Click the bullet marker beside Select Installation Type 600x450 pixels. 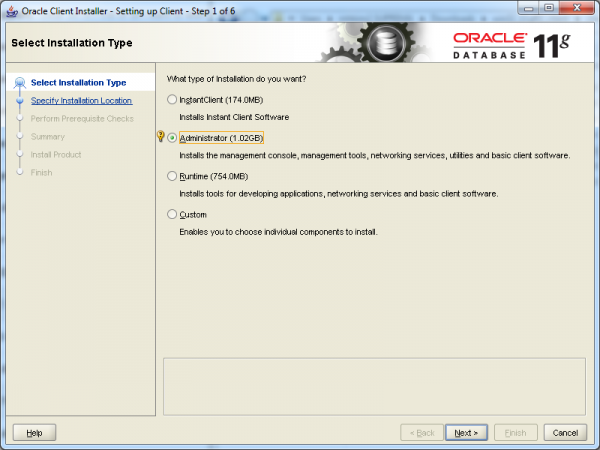(x=18, y=83)
